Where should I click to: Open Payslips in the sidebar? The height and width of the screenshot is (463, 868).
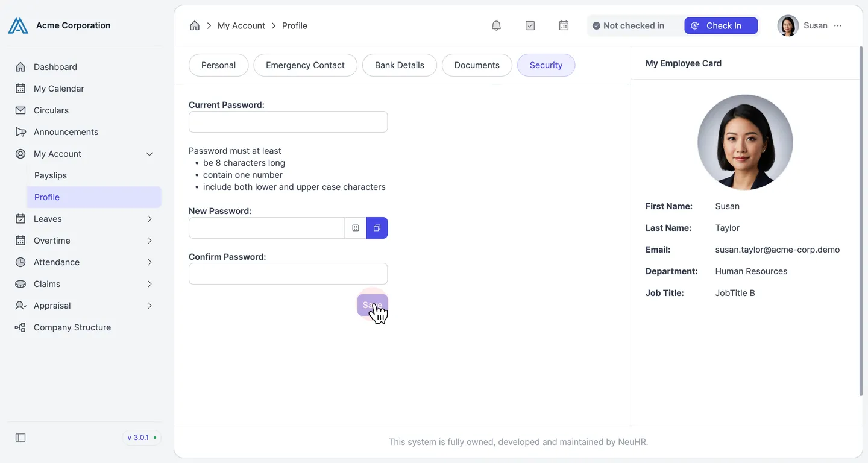(94, 175)
